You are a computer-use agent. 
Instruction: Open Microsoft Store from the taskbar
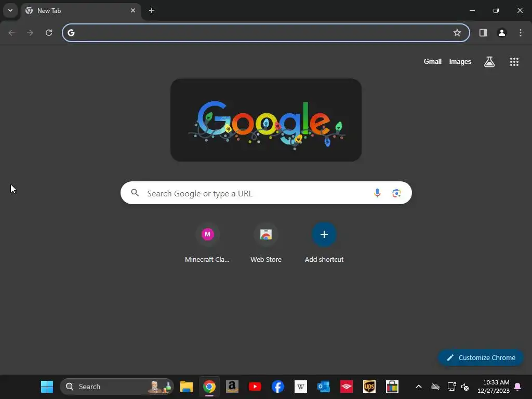(x=392, y=387)
